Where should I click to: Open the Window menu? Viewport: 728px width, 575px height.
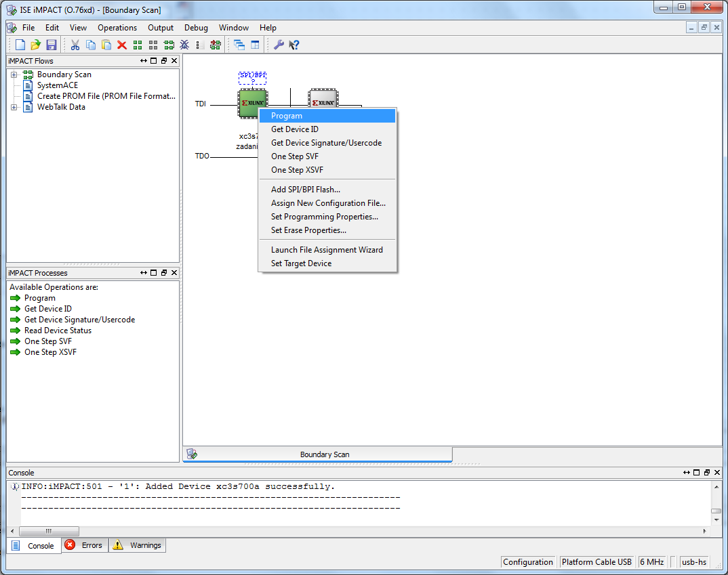click(234, 28)
